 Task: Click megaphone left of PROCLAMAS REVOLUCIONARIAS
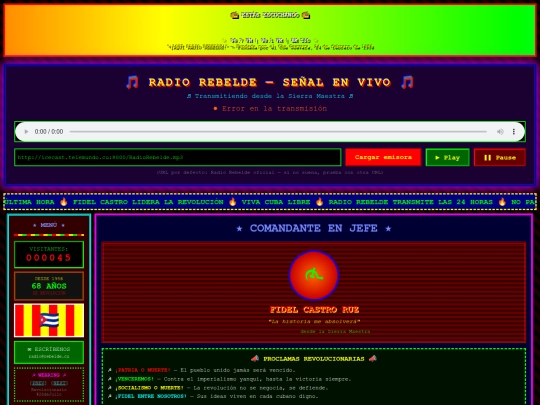[x=255, y=359]
